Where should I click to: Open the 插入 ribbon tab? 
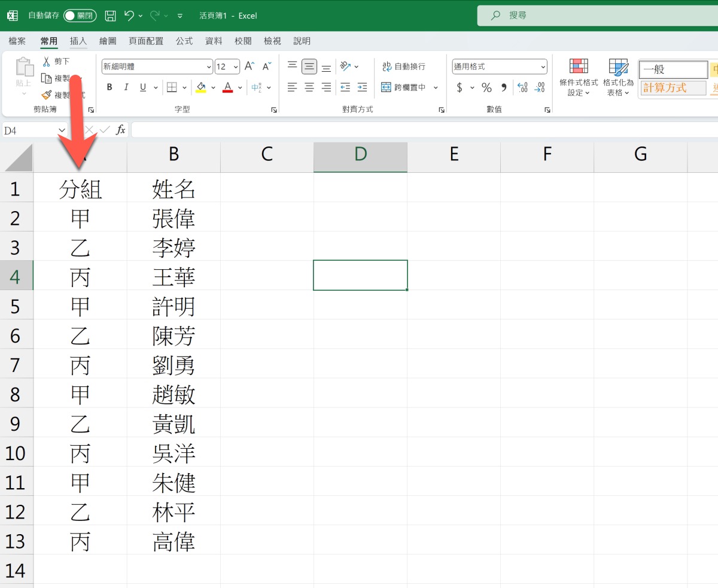(x=78, y=41)
